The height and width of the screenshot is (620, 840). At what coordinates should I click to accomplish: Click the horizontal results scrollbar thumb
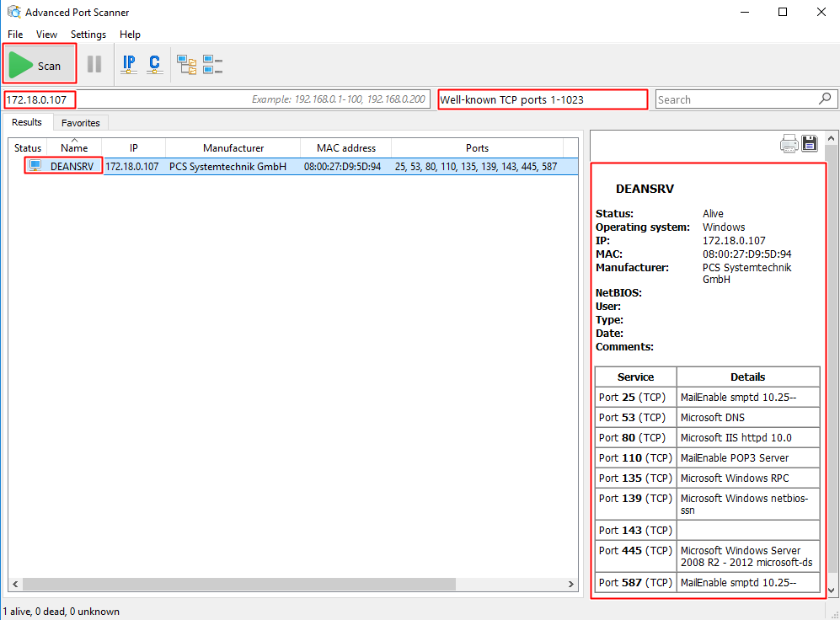[239, 584]
